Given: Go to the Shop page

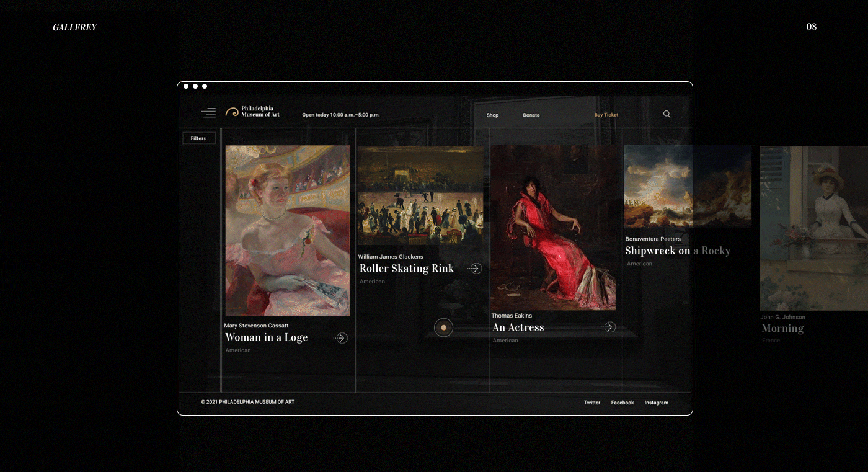Looking at the screenshot, I should (492, 115).
